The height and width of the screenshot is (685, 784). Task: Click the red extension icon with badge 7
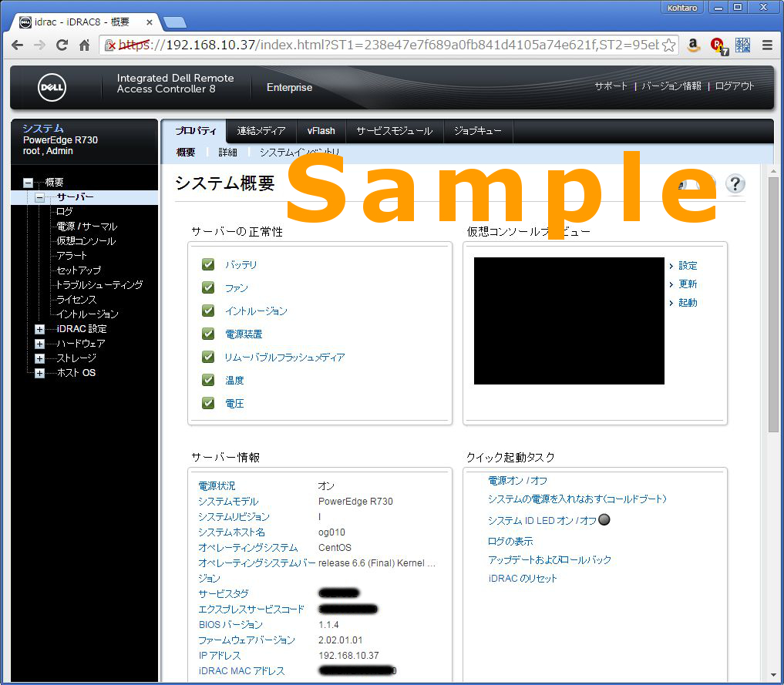pyautogui.click(x=718, y=46)
